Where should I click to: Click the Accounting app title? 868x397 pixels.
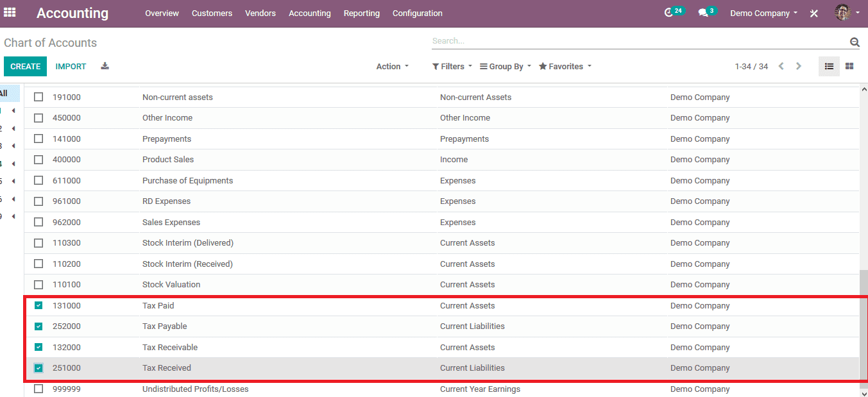point(72,13)
